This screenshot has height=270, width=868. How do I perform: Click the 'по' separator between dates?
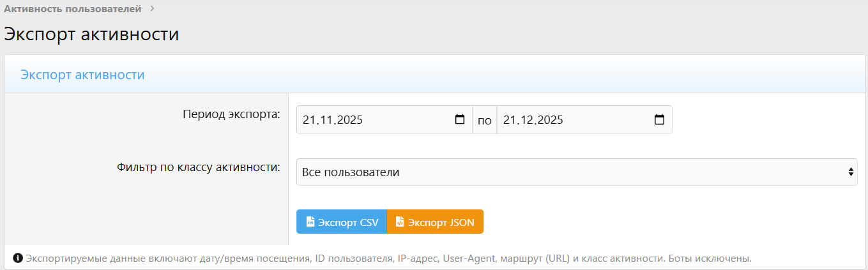coord(485,120)
